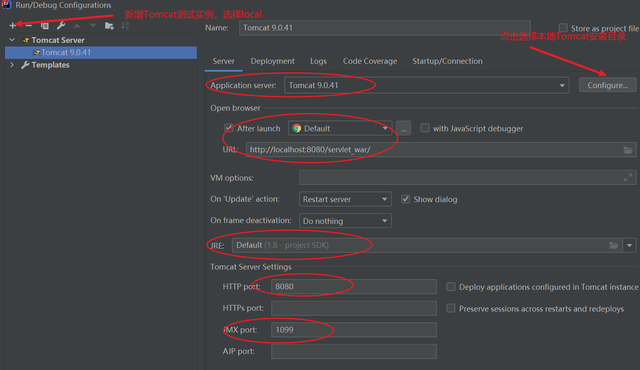Image resolution: width=640 pixels, height=370 pixels.
Task: Click the Configure... button
Action: 607,85
